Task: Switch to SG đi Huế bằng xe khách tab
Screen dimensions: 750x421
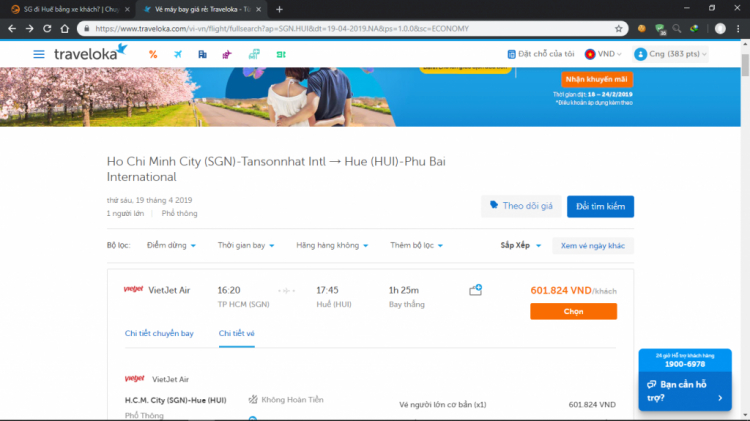Action: coord(69,9)
